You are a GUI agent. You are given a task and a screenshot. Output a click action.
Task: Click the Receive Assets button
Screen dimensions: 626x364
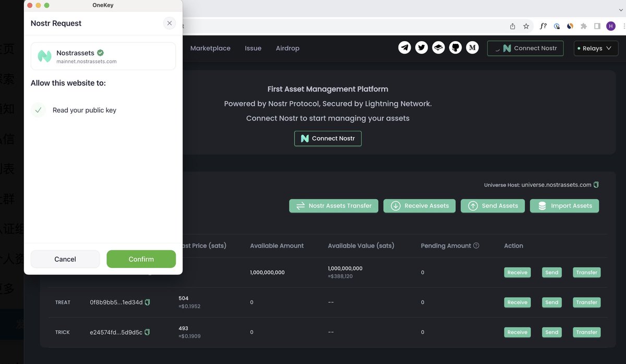tap(419, 206)
